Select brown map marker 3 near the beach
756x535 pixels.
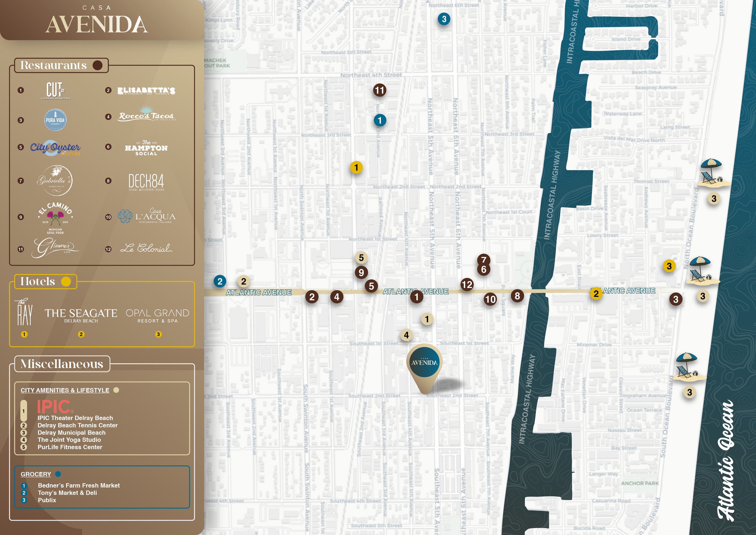(676, 299)
